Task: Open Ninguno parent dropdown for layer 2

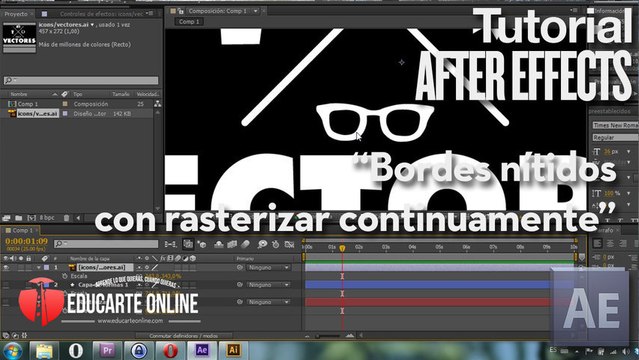Action: [x=269, y=285]
